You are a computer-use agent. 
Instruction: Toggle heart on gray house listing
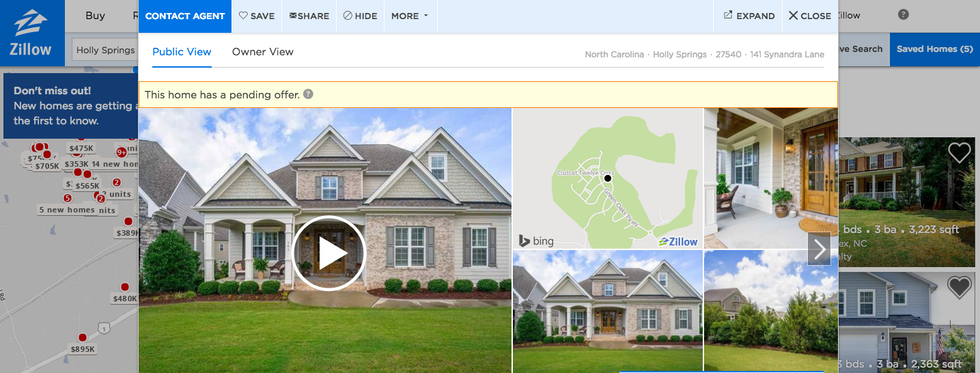[959, 288]
